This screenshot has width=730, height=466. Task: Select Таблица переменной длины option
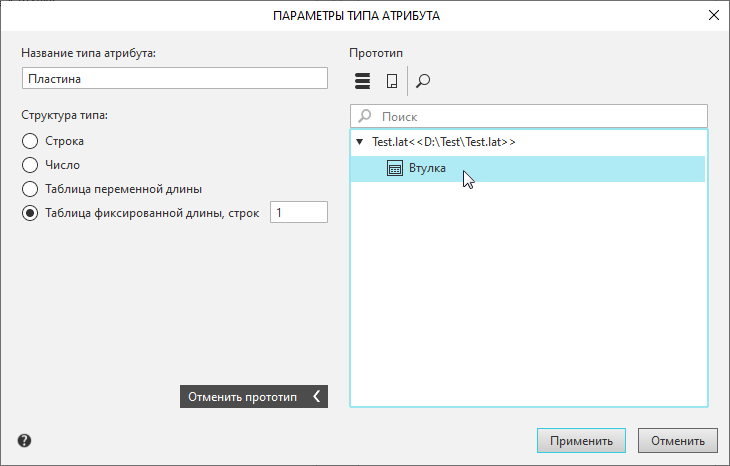pyautogui.click(x=30, y=188)
